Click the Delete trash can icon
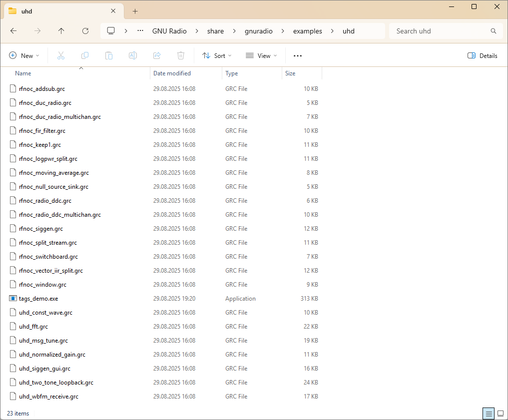The height and width of the screenshot is (420, 508). (x=181, y=55)
